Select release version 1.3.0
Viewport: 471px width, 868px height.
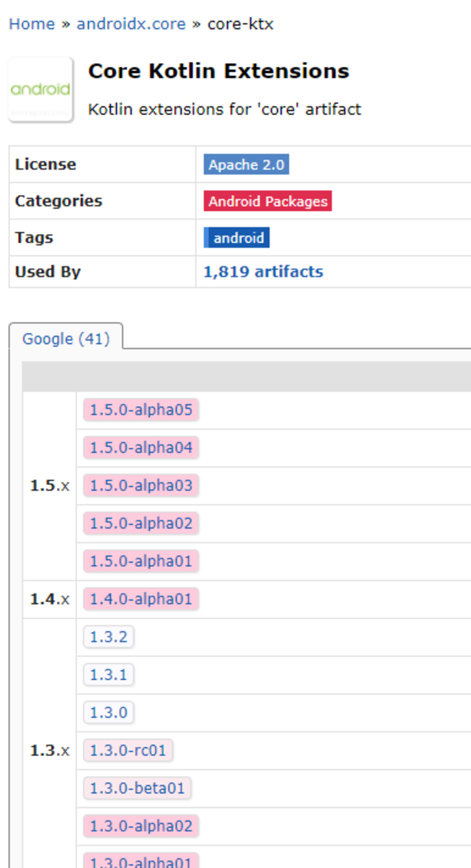pyautogui.click(x=109, y=713)
